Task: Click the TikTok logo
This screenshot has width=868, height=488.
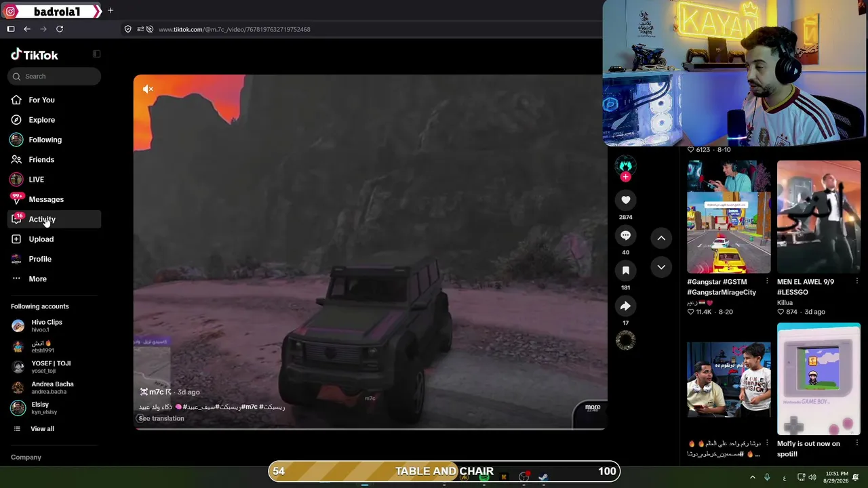Action: click(x=35, y=55)
